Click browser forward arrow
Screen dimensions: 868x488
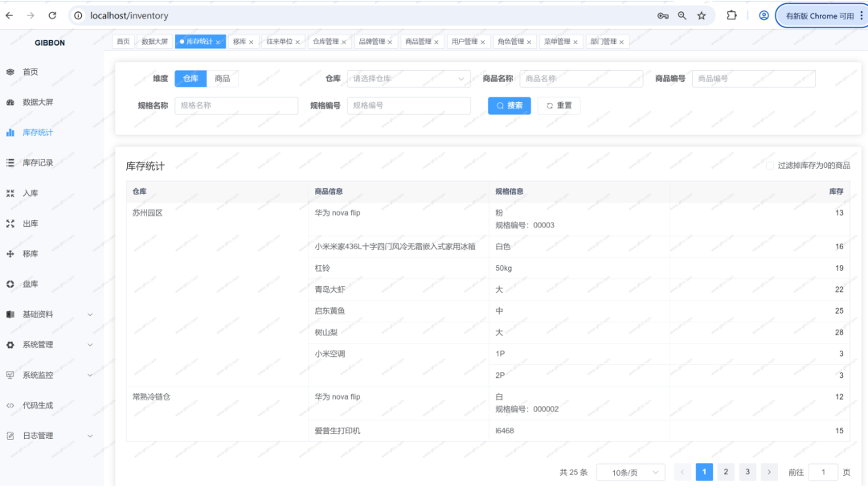[31, 15]
